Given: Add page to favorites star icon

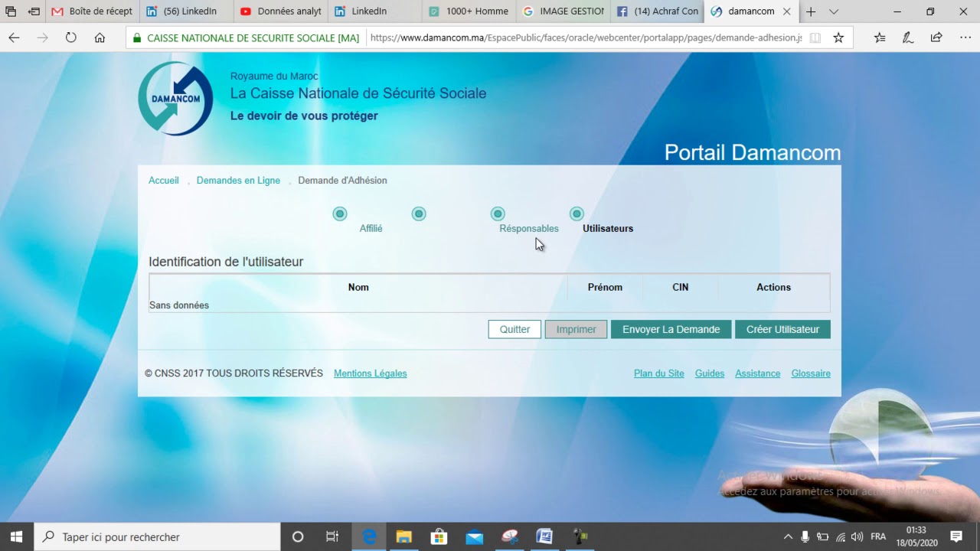Looking at the screenshot, I should point(838,37).
